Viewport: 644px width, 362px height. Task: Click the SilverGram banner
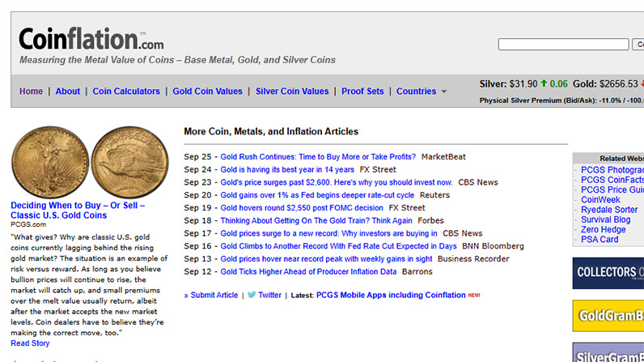tap(608, 352)
